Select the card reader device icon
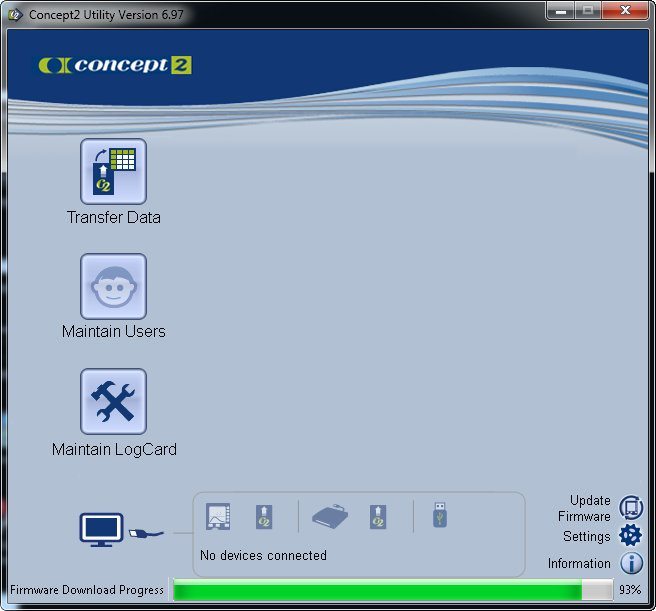 330,516
